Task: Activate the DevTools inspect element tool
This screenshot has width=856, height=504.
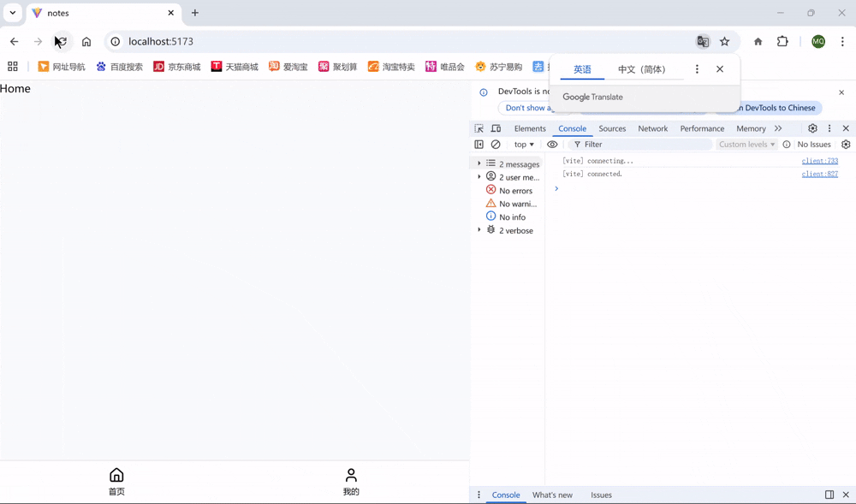Action: [x=479, y=128]
